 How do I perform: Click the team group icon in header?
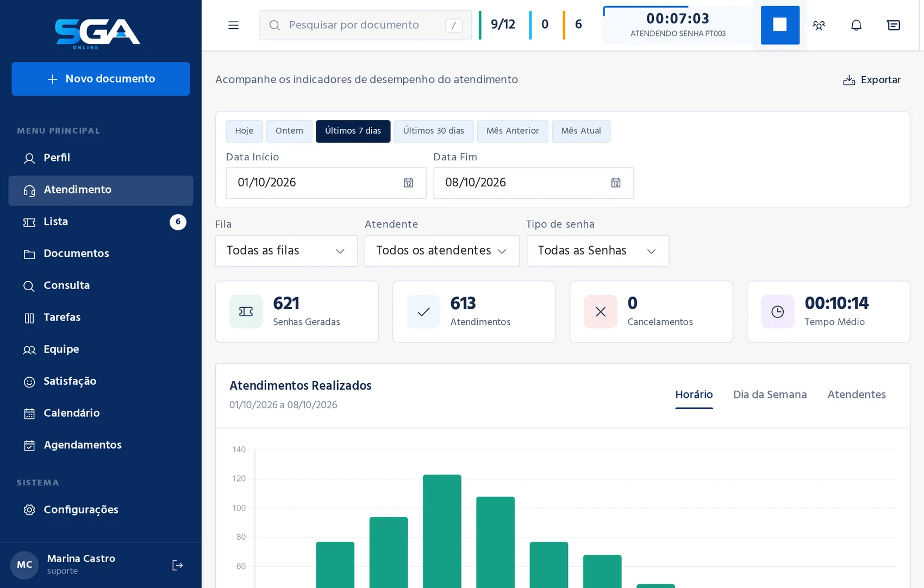pos(819,25)
